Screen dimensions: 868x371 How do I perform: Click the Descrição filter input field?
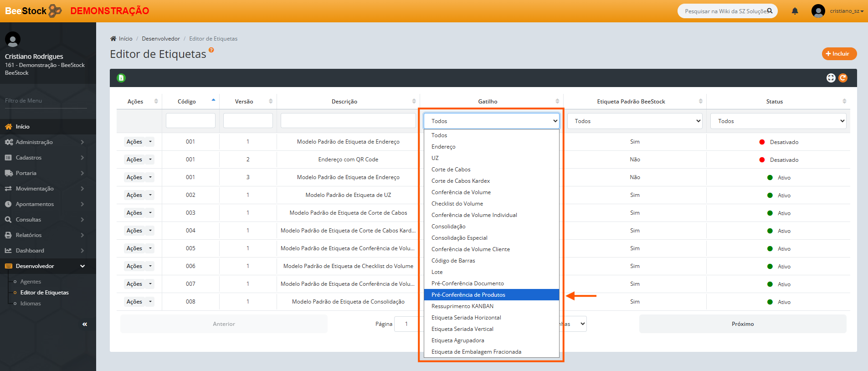[348, 121]
